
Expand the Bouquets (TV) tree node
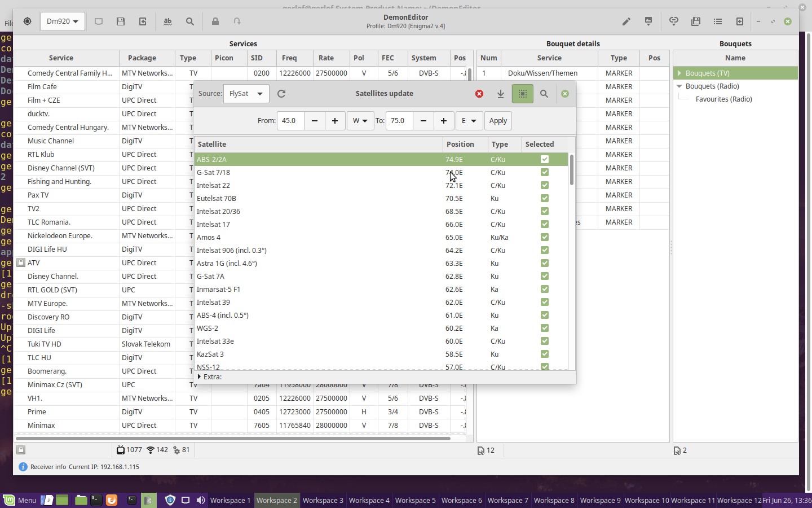point(679,73)
